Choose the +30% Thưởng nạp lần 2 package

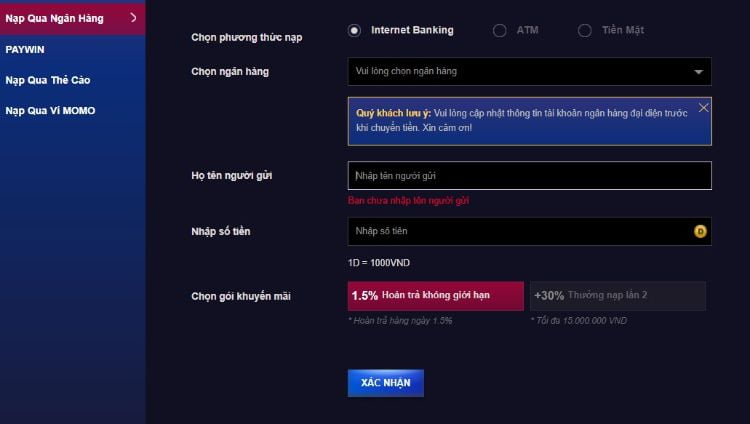click(618, 296)
